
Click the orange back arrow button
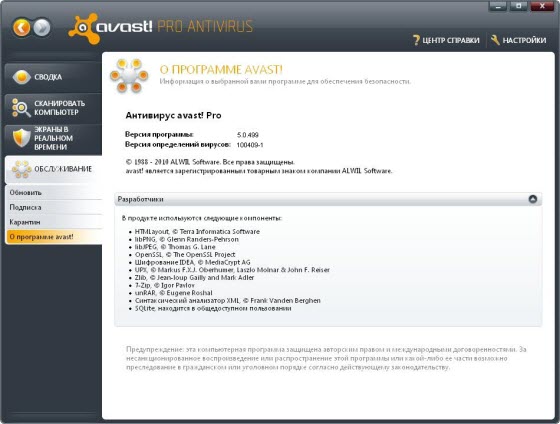[21, 28]
